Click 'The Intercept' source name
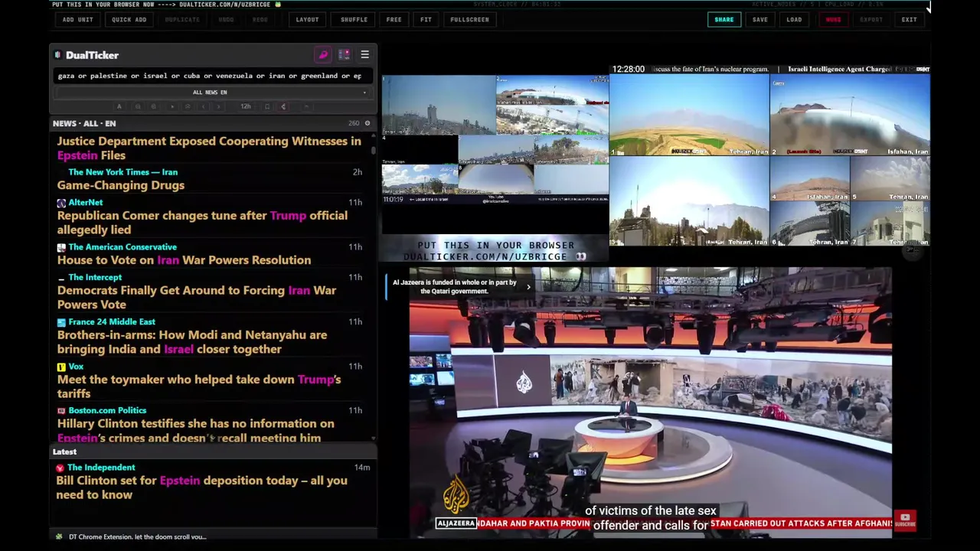The height and width of the screenshot is (551, 980). (95, 278)
